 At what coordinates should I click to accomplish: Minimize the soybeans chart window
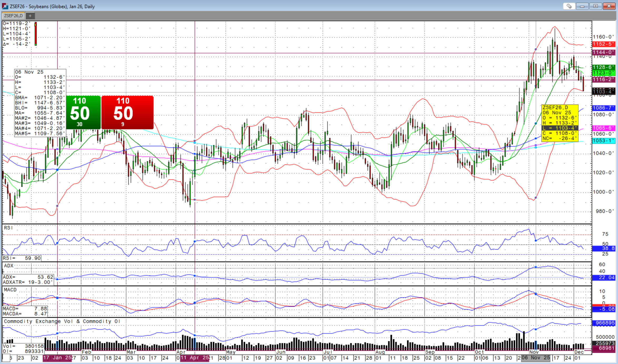(x=582, y=6)
